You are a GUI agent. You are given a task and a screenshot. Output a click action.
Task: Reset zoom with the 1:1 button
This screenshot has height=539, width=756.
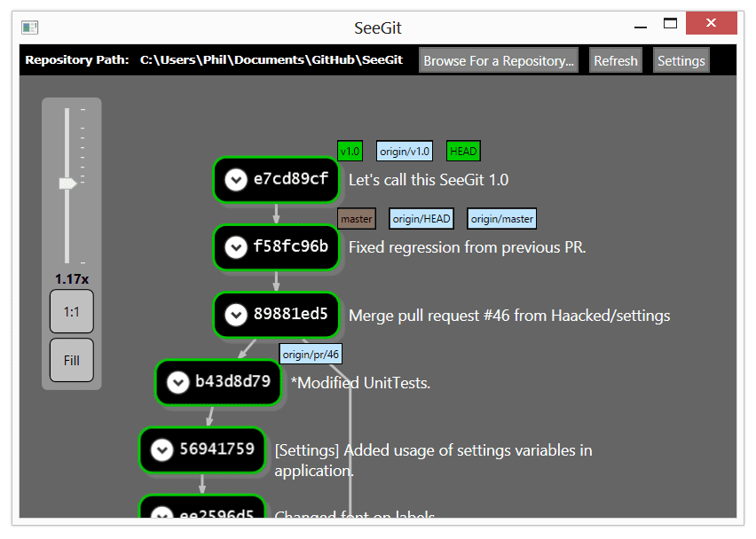(x=72, y=312)
